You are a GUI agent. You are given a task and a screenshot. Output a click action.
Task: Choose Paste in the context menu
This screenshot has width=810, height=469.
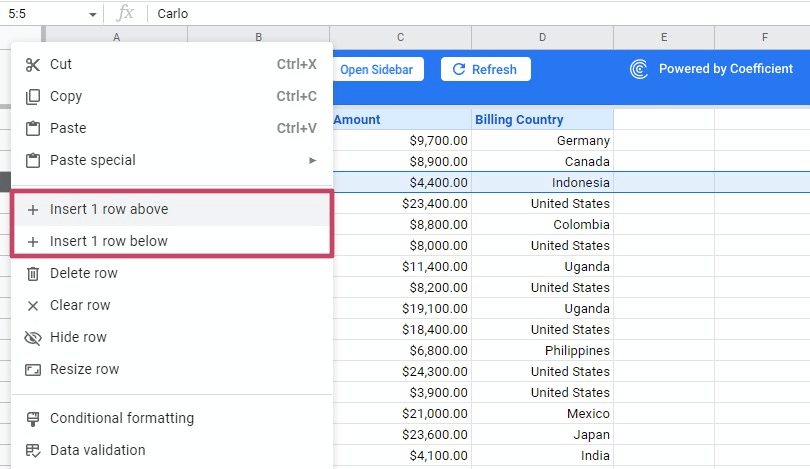(172, 128)
